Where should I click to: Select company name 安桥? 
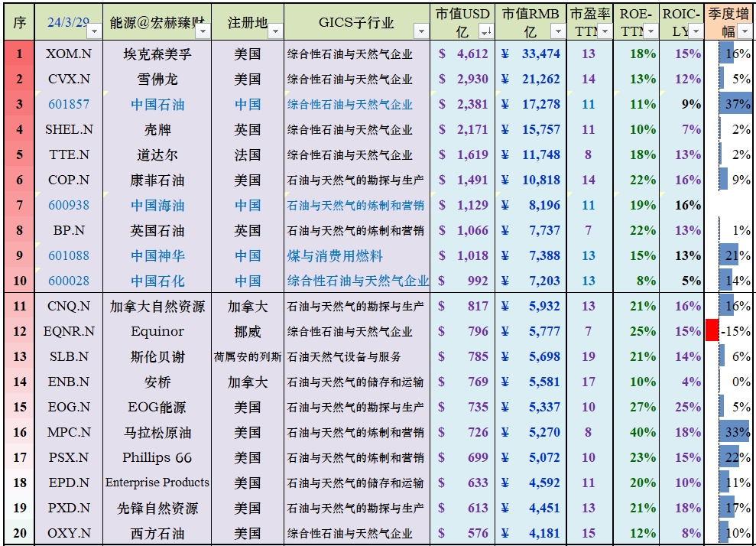157,382
